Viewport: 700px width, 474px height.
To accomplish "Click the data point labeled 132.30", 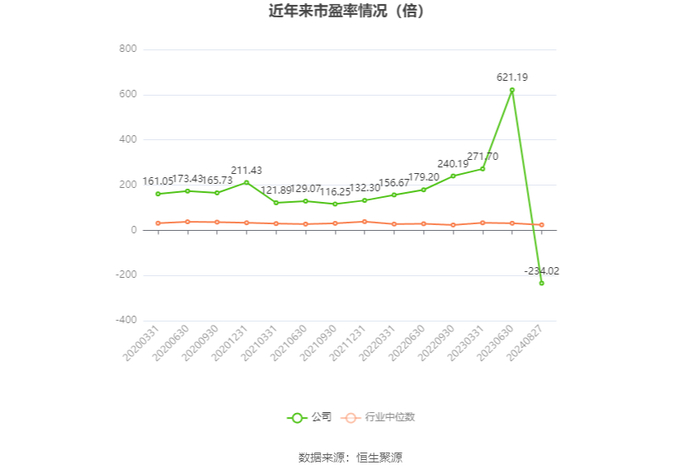I will [364, 200].
